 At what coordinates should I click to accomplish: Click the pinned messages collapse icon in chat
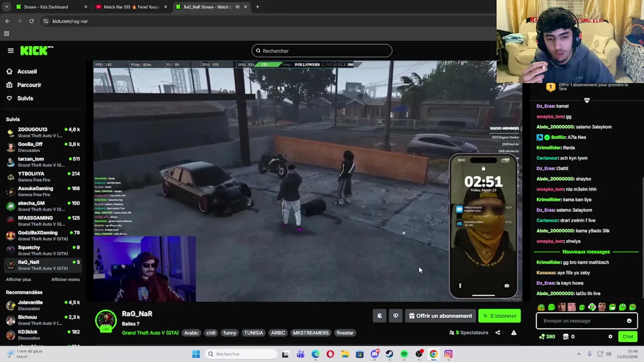click(x=587, y=101)
